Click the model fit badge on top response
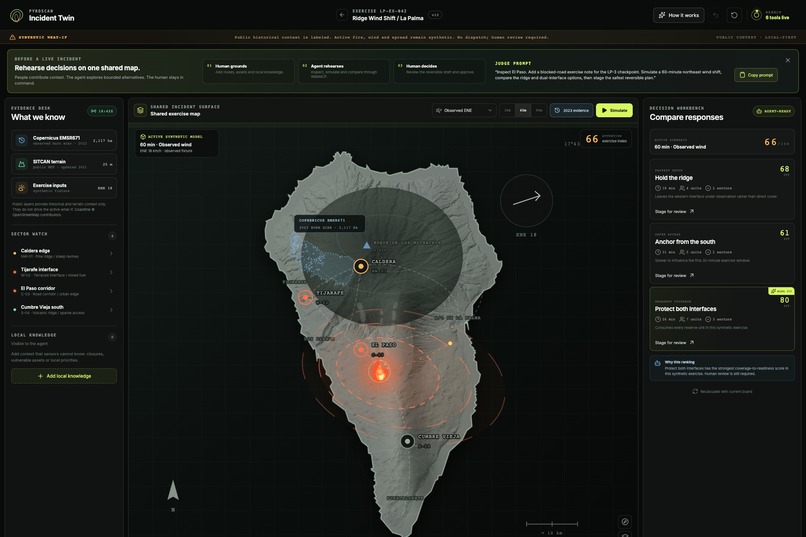806x537 pixels. [781, 291]
